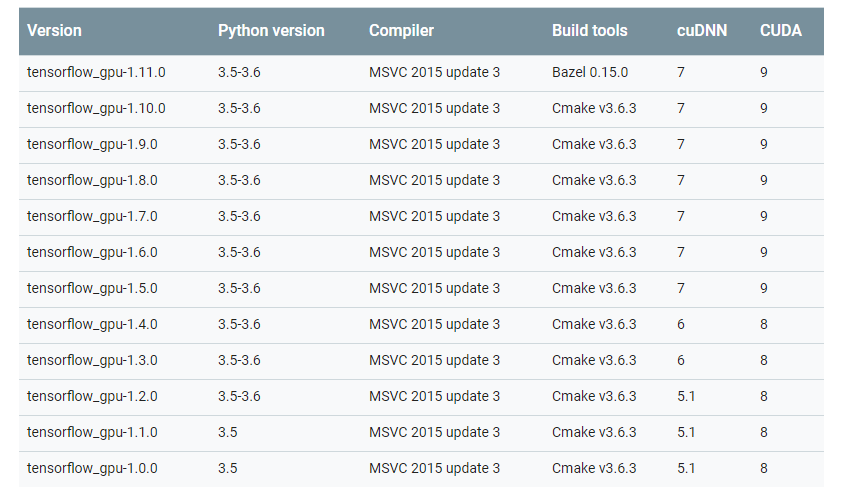The height and width of the screenshot is (488, 842).
Task: Select tensorflow_gpu-1.7.0 in the table
Action: pyautogui.click(x=92, y=216)
